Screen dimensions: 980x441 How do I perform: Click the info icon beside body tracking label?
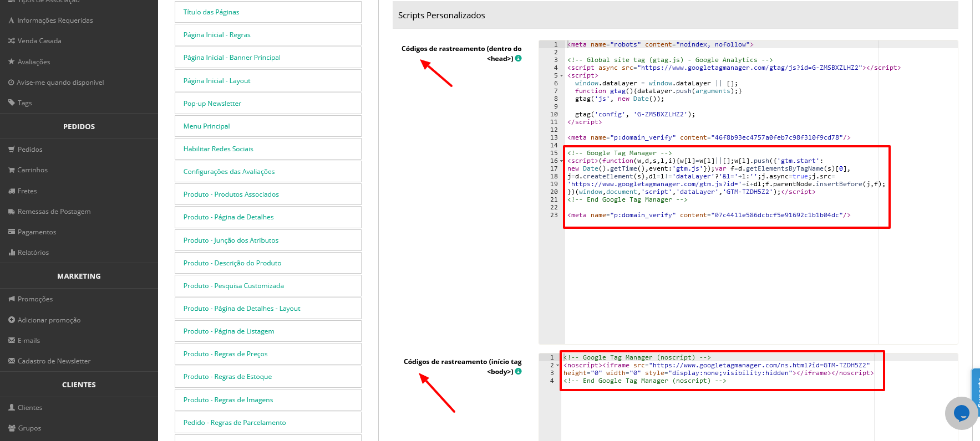tap(518, 371)
